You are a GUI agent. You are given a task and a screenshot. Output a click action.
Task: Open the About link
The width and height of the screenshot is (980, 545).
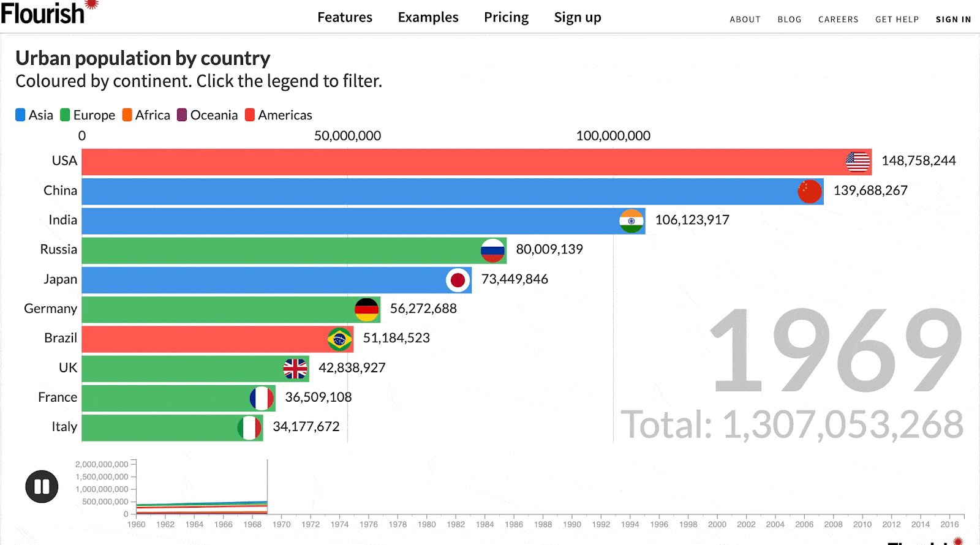(x=745, y=20)
